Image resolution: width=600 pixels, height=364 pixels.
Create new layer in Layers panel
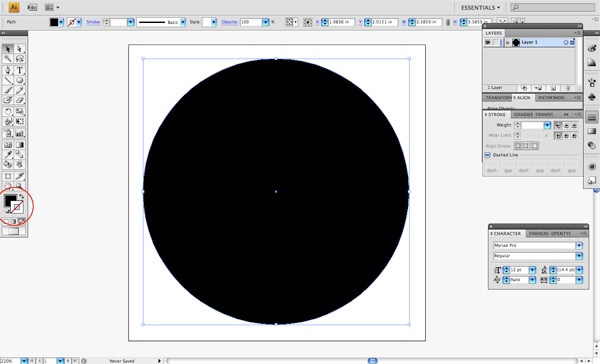[553, 88]
